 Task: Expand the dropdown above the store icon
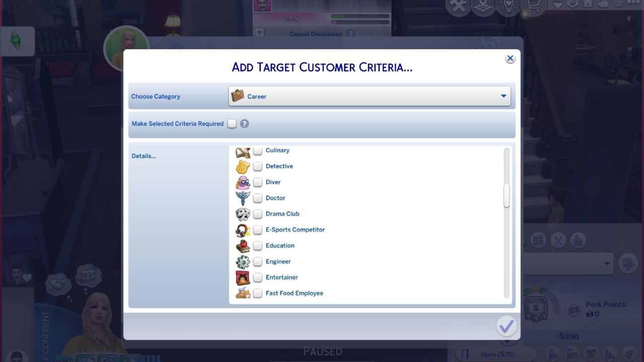tap(569, 263)
